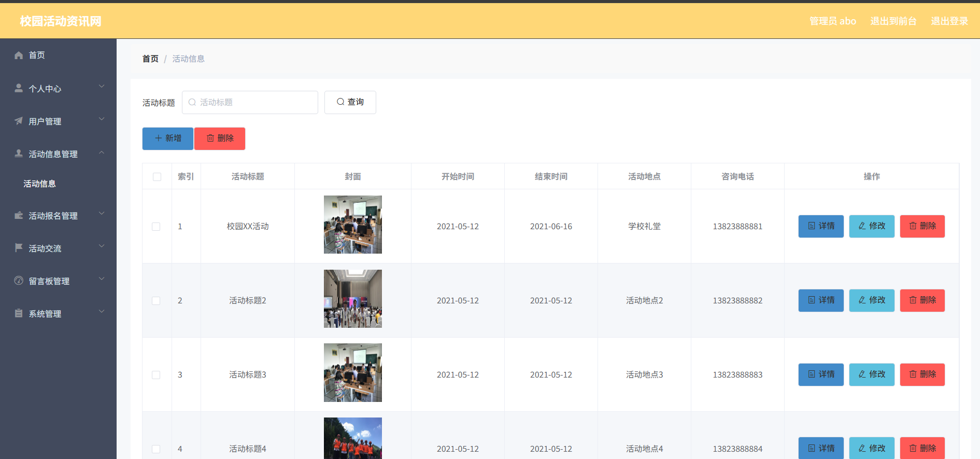
Task: Click 退出到前台 in the header
Action: coord(893,21)
